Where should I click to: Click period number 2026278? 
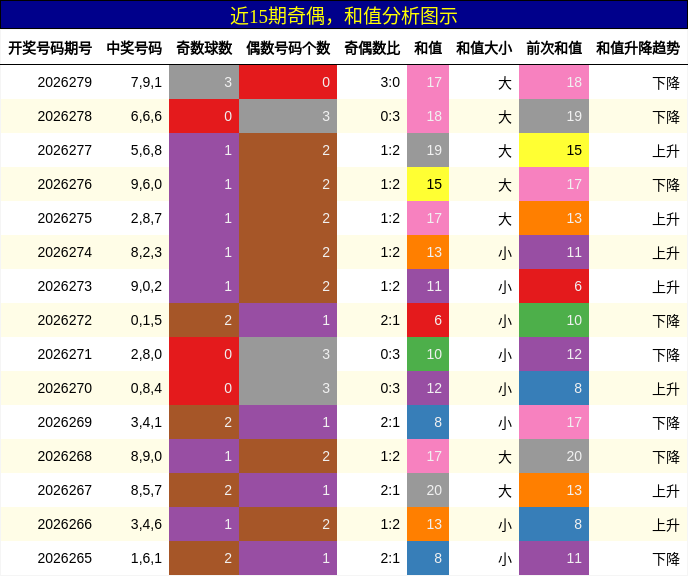(64, 116)
